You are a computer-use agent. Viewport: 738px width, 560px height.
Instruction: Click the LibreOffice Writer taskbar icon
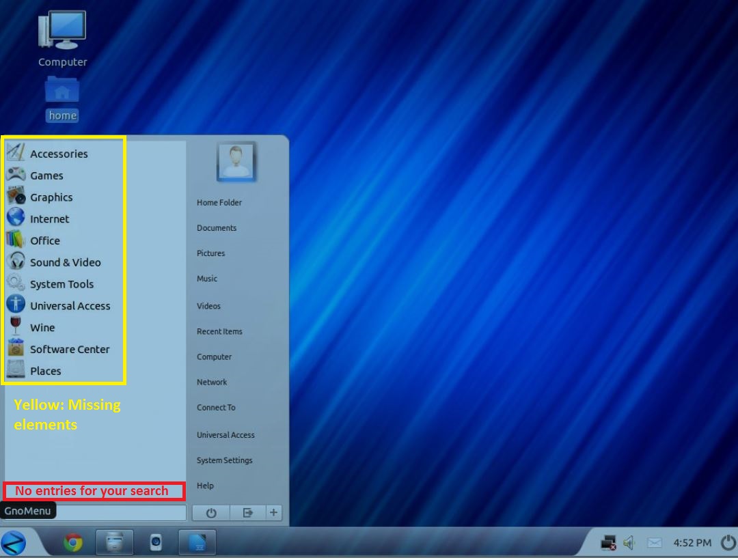[197, 543]
